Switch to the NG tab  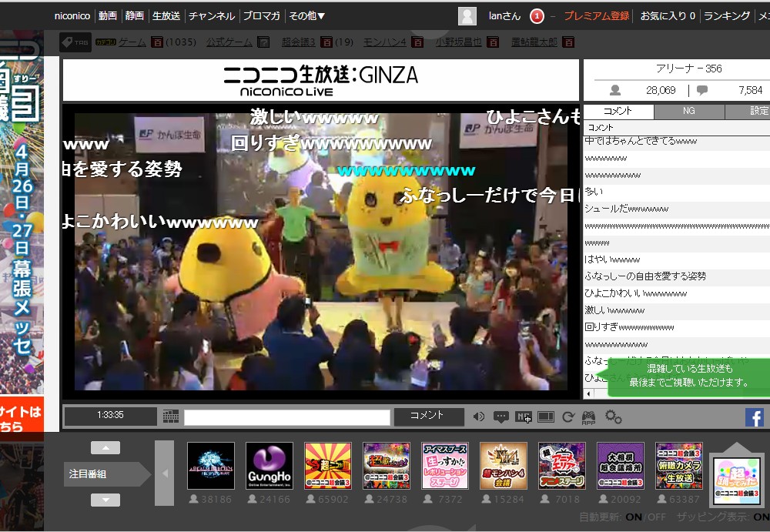689,111
